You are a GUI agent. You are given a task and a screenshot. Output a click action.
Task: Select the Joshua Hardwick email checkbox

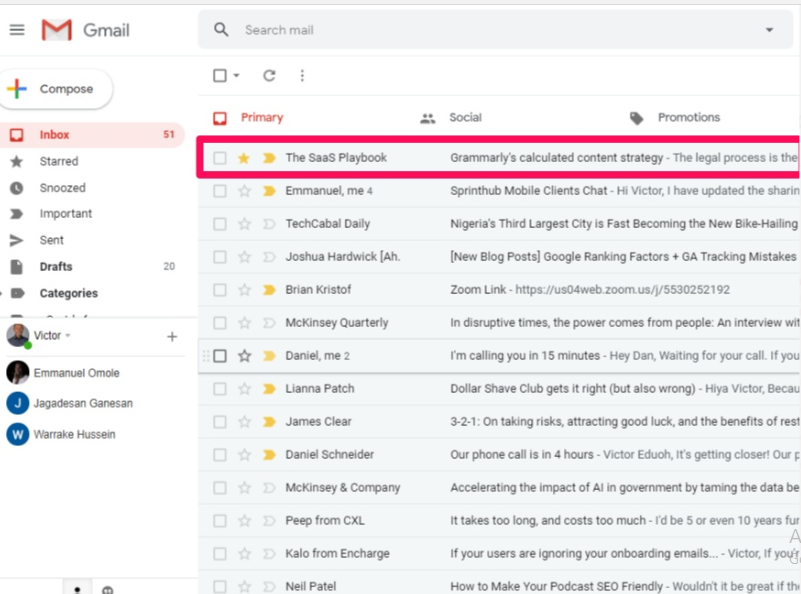pos(220,257)
